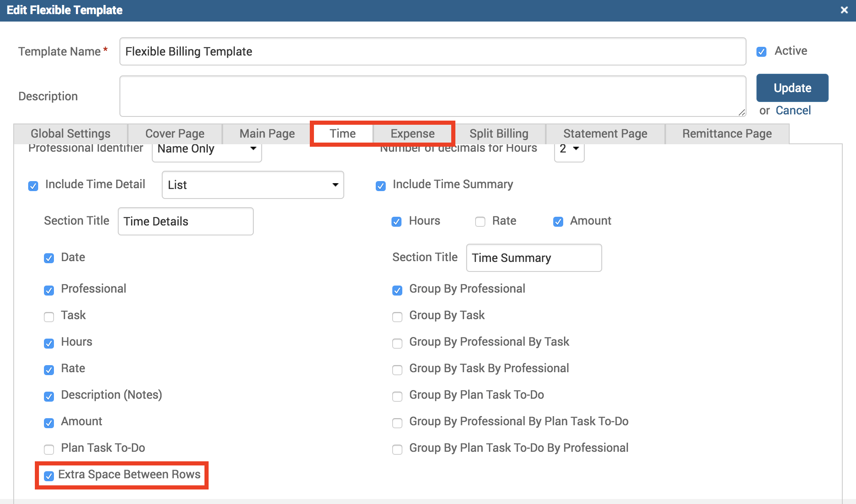Check Plan Task To-Do under Time Details
Viewport: 856px width, 504px height.
click(49, 449)
